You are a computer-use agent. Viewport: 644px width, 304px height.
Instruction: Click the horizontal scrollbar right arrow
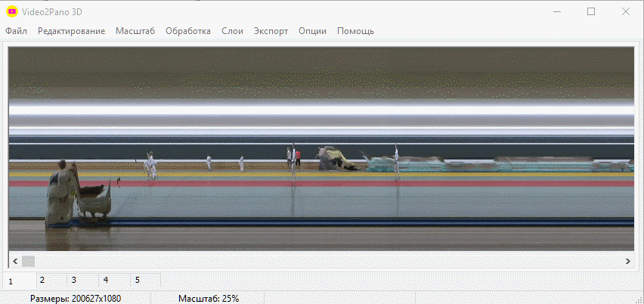[627, 261]
